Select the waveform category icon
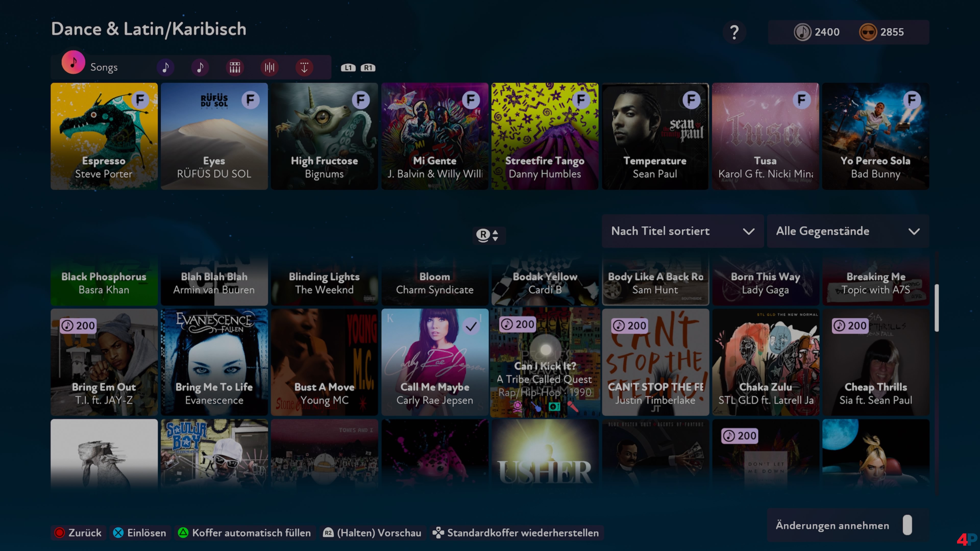Screen dimensions: 980x551 (269, 68)
